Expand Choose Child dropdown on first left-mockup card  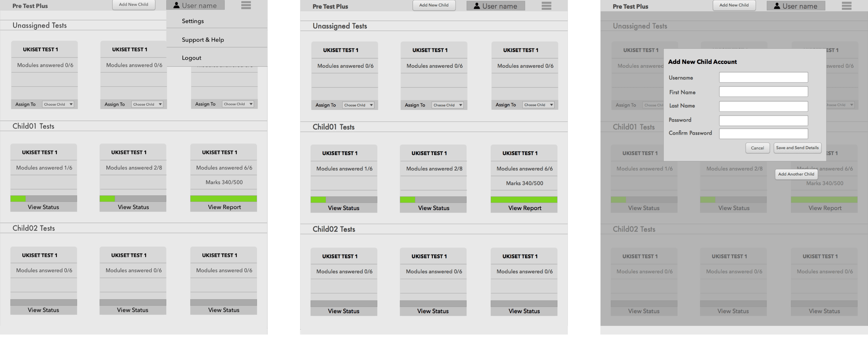pyautogui.click(x=58, y=104)
